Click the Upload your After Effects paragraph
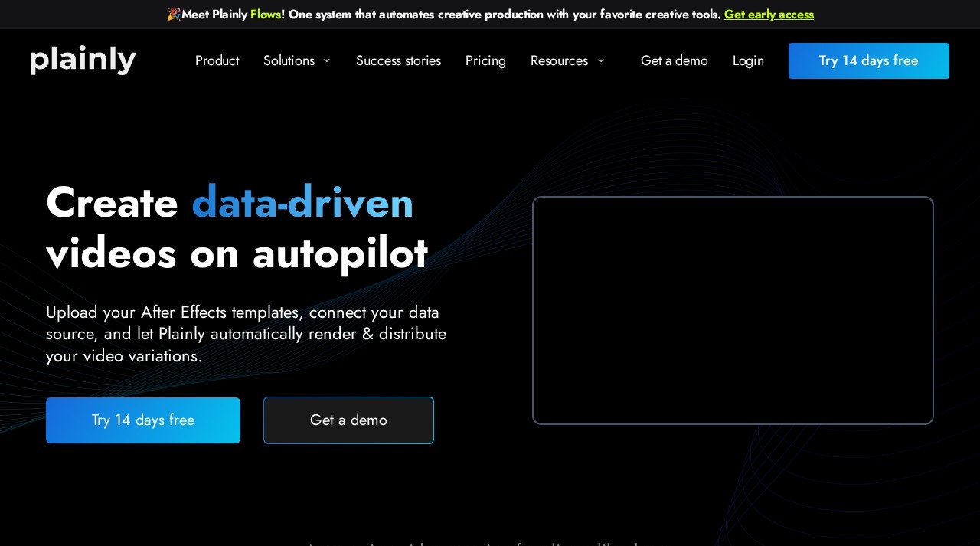 tap(247, 334)
